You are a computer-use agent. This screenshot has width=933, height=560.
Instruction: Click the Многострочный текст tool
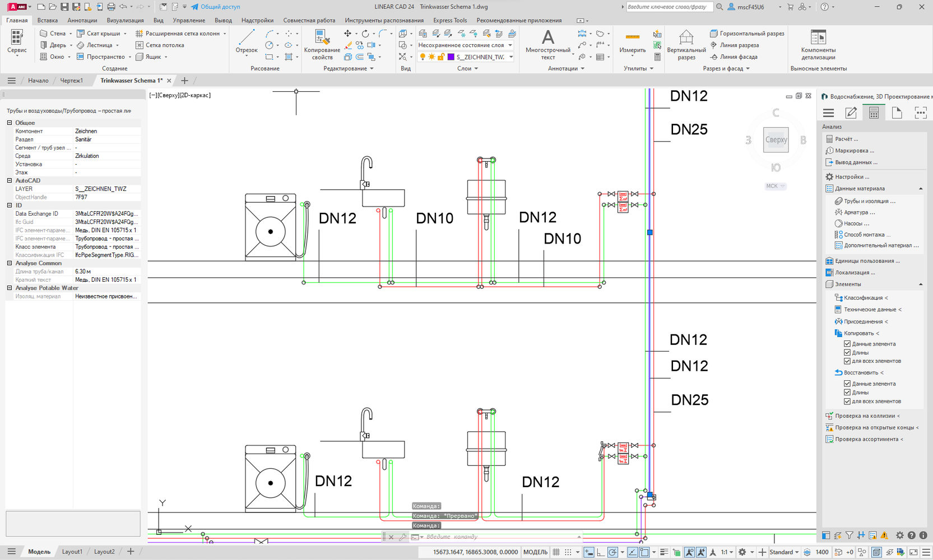point(547,44)
